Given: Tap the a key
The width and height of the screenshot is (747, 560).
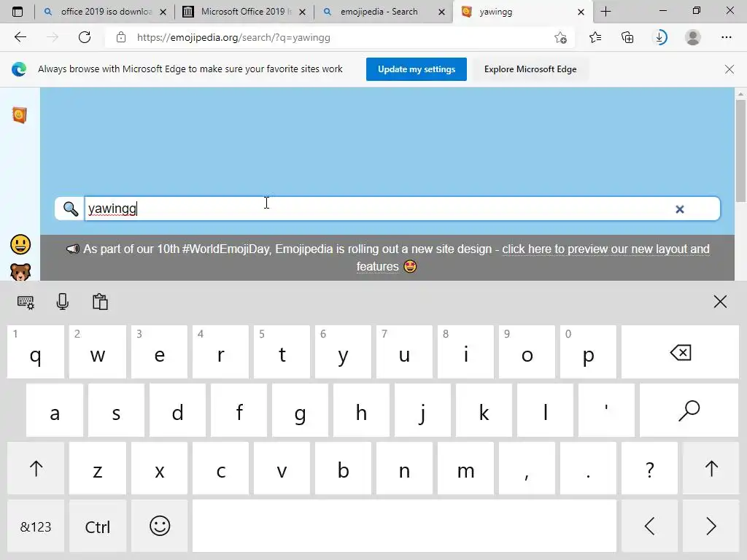Looking at the screenshot, I should (55, 411).
